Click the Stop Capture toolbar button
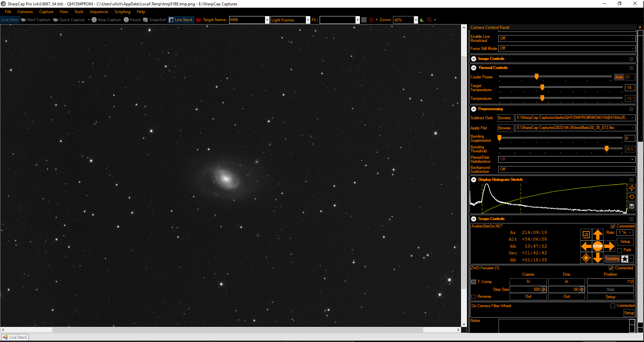Image resolution: width=644 pixels, height=342 pixels. coord(106,20)
